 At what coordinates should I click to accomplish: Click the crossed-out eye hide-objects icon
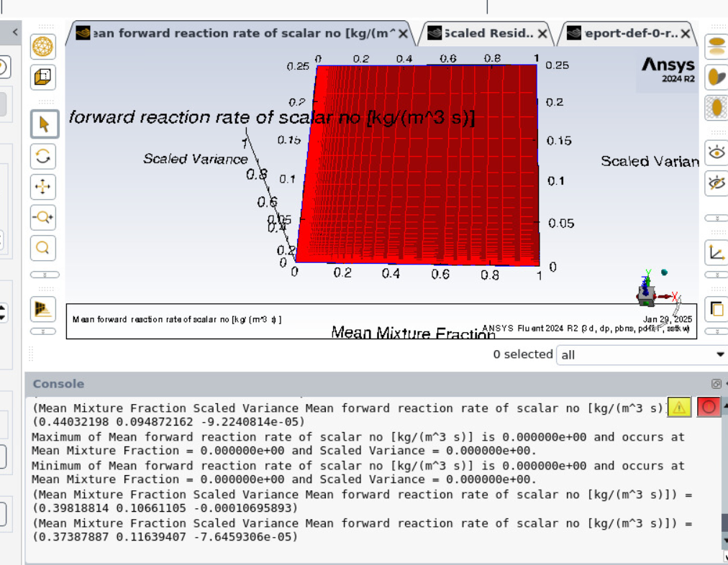point(717,183)
